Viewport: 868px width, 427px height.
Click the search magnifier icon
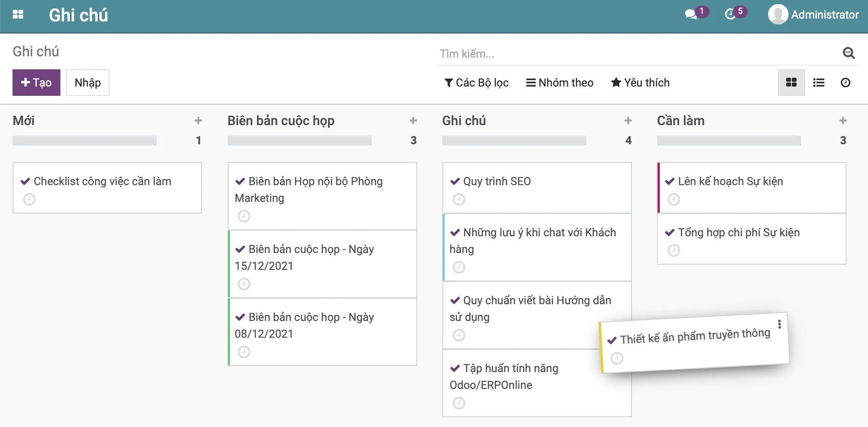(848, 53)
